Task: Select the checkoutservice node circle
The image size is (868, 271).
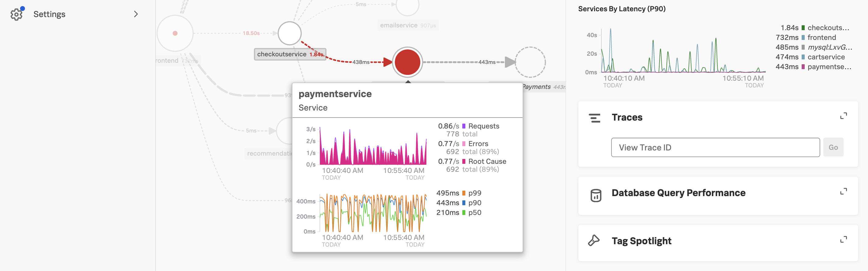Action: click(x=289, y=33)
